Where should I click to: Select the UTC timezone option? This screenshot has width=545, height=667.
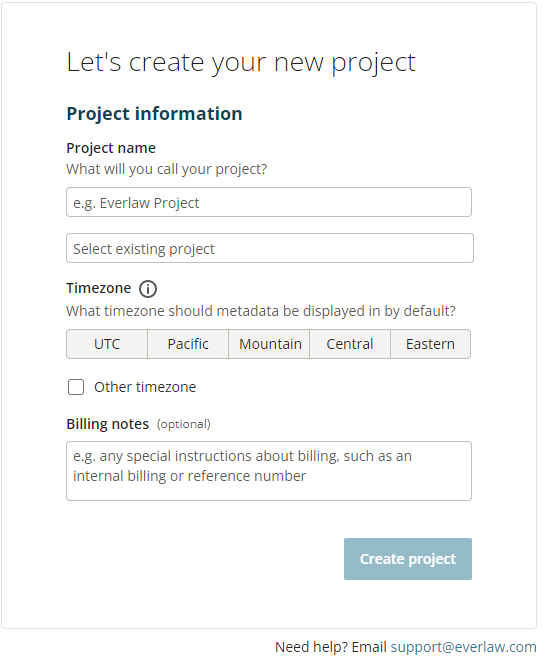107,344
